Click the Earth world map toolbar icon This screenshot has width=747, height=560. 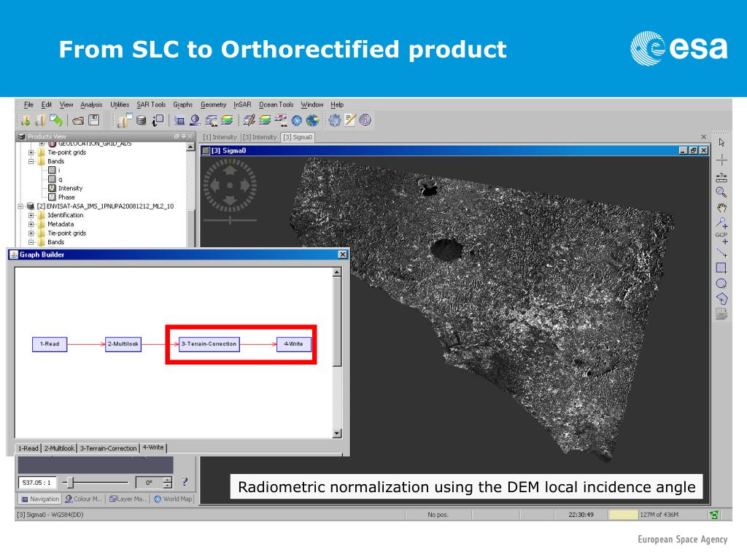tap(312, 120)
